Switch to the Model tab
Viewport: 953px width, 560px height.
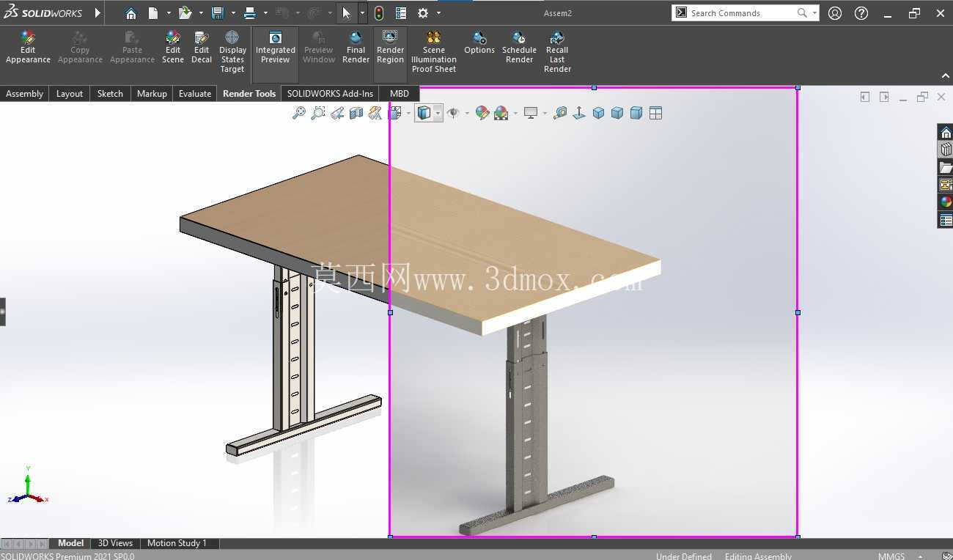[70, 543]
